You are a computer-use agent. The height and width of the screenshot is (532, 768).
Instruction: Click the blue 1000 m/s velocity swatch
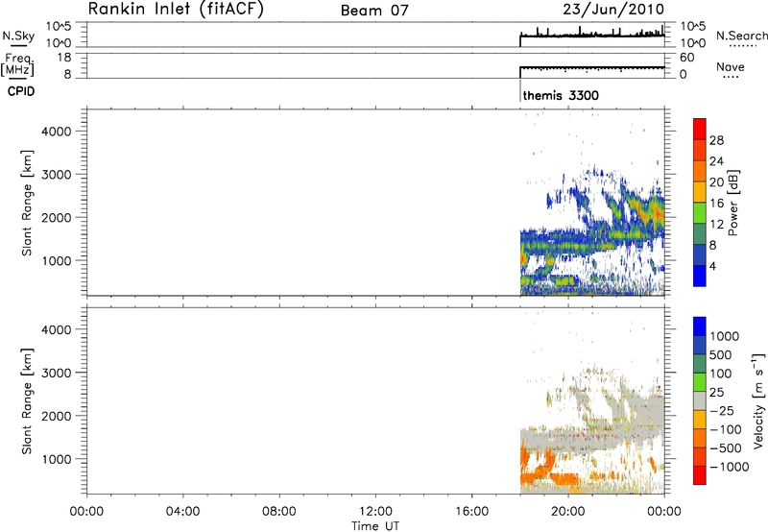(700, 326)
